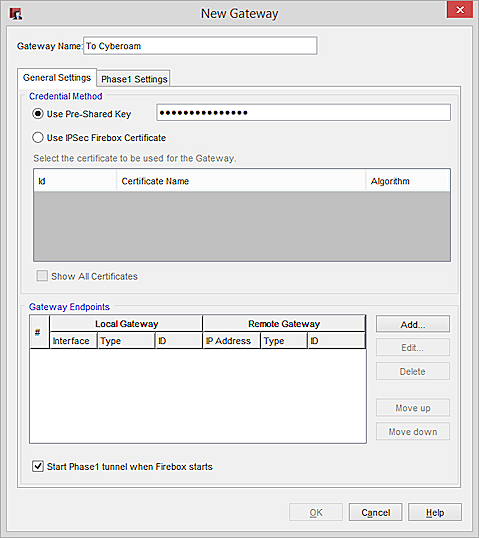Click the Move down button
Screen dimensions: 479x538
coord(413,432)
